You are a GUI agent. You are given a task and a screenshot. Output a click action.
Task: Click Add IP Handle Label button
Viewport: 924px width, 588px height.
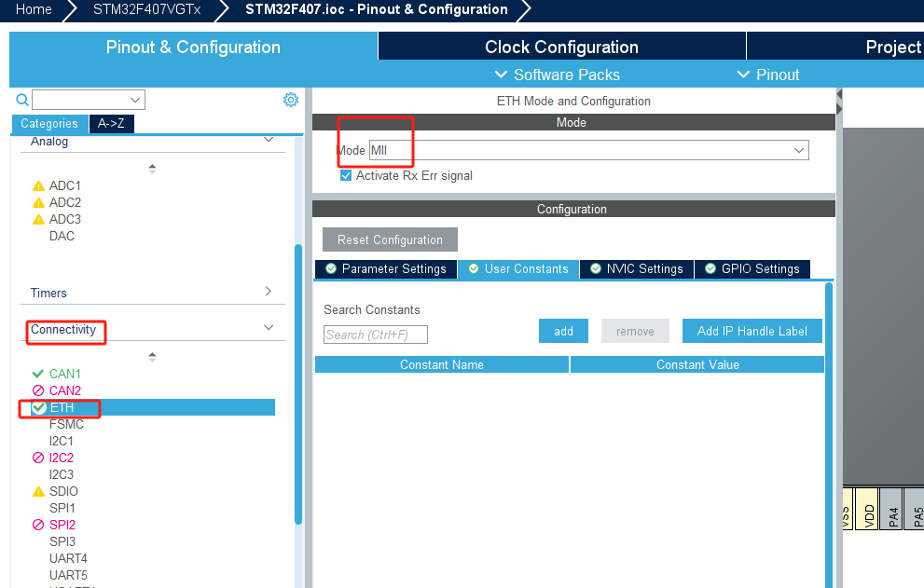[x=752, y=331]
